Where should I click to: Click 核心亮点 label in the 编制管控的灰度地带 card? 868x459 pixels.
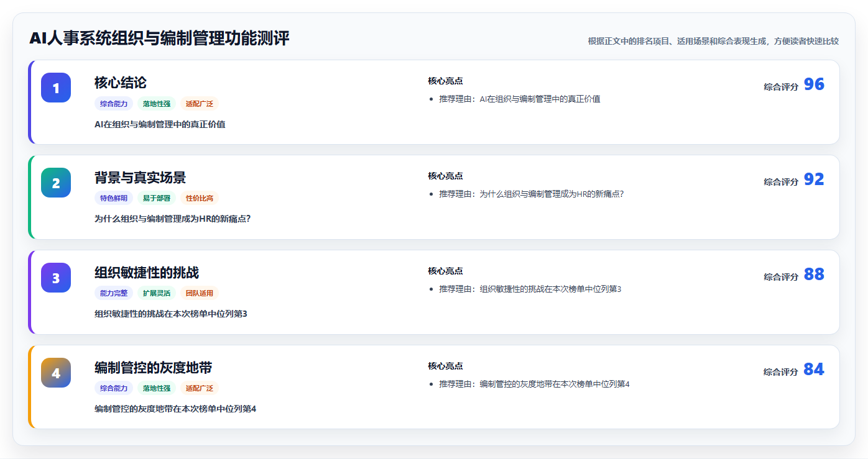coord(445,366)
